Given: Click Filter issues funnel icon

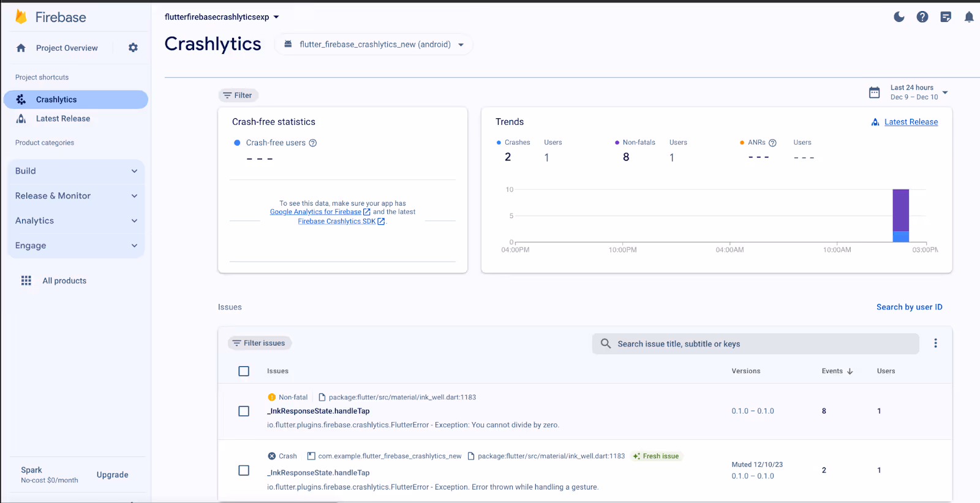Looking at the screenshot, I should pyautogui.click(x=236, y=343).
